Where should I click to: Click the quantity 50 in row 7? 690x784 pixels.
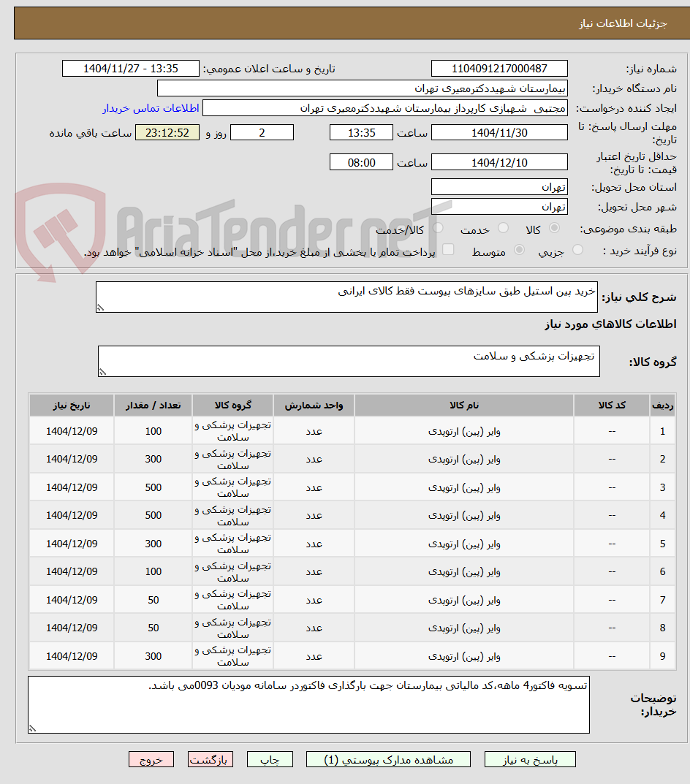pyautogui.click(x=153, y=600)
